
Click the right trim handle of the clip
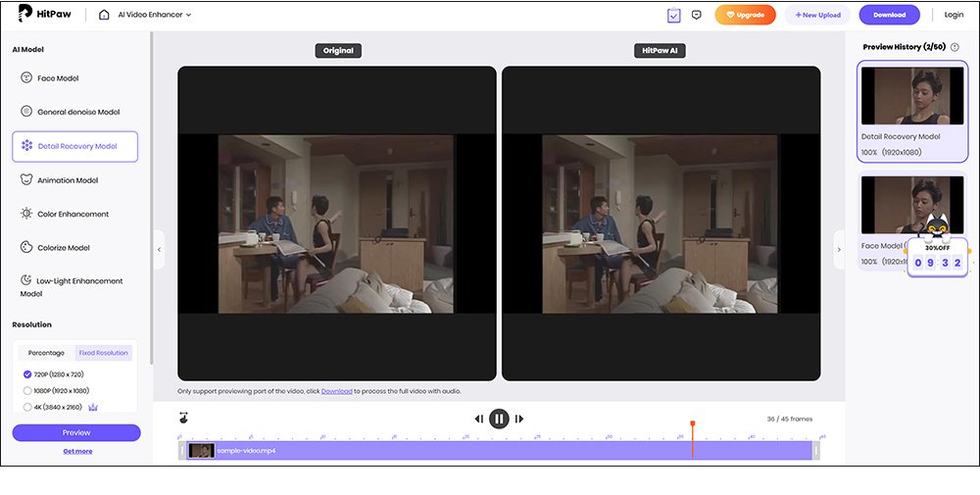tap(815, 451)
